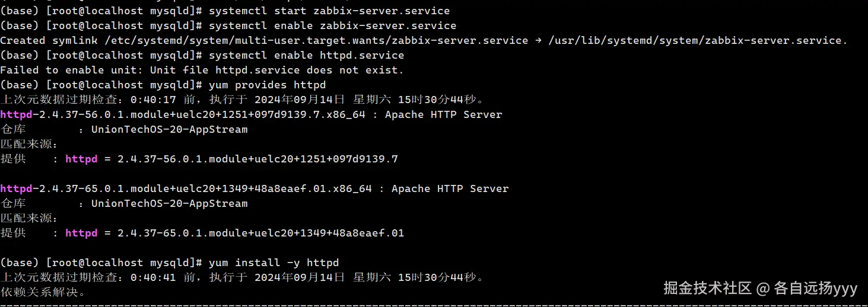Click the 'httpd = 2.4.37-56.0.1' provides line
Viewport: 868px width, 307px height.
[x=231, y=159]
